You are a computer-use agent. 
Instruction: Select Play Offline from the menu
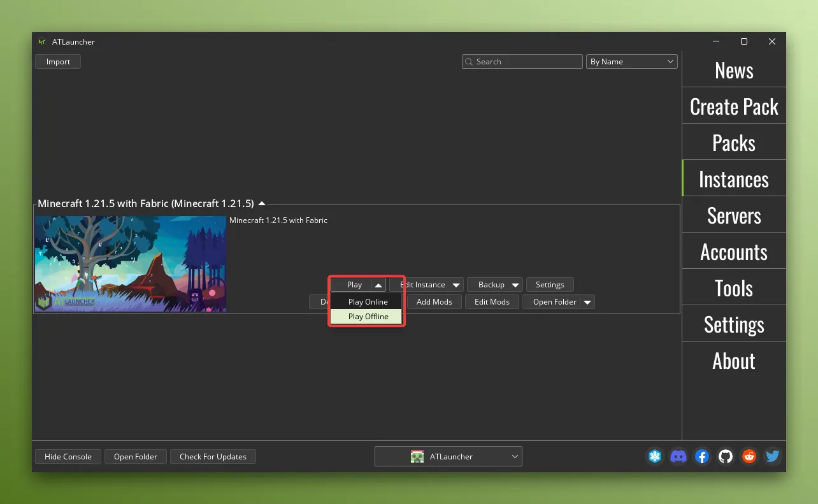(368, 317)
